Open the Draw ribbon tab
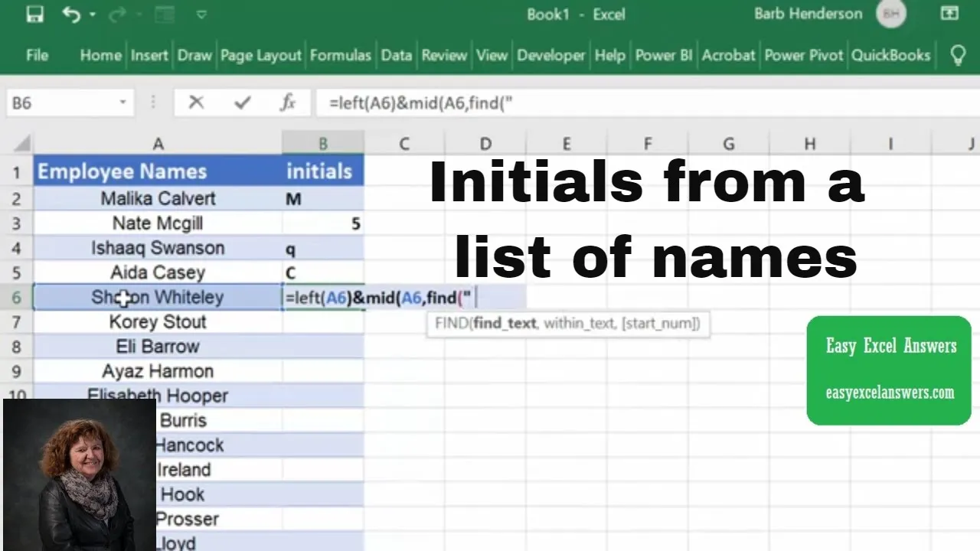980x551 pixels. tap(194, 55)
